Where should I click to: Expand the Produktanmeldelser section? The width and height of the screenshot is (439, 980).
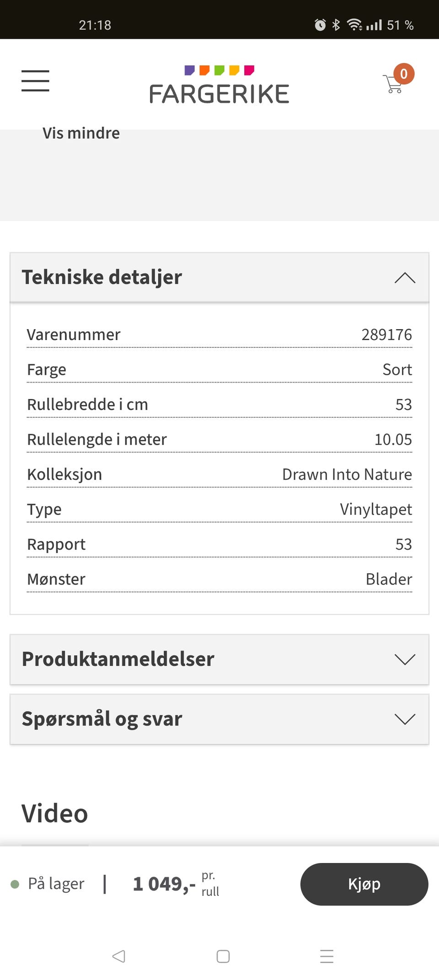pyautogui.click(x=405, y=659)
